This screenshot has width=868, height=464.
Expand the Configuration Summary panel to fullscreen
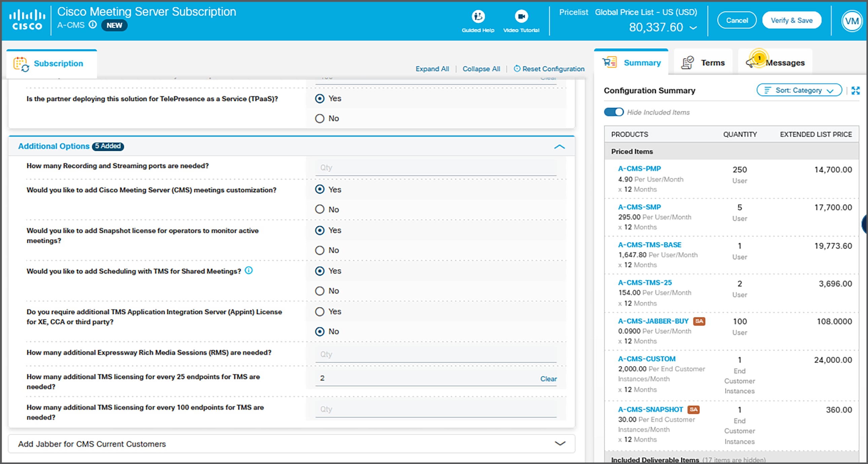point(855,90)
